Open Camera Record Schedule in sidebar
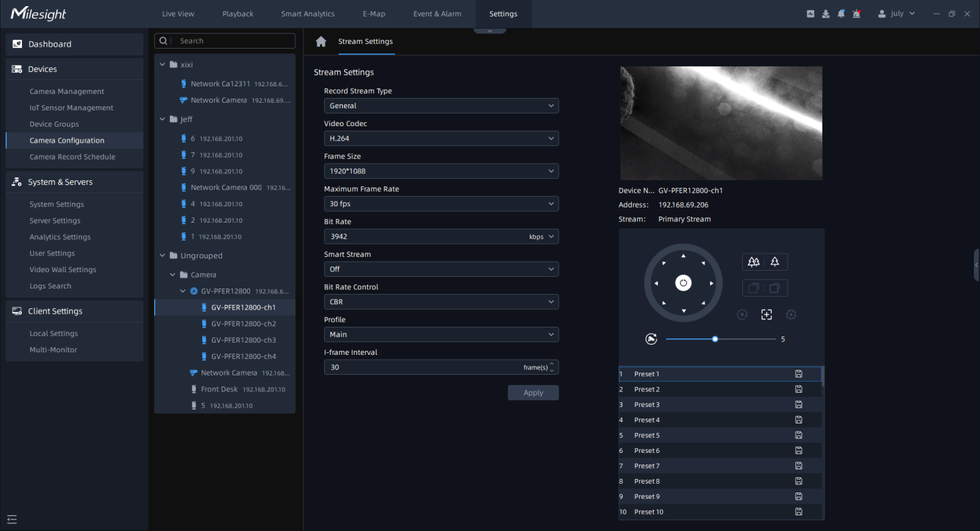 72,157
